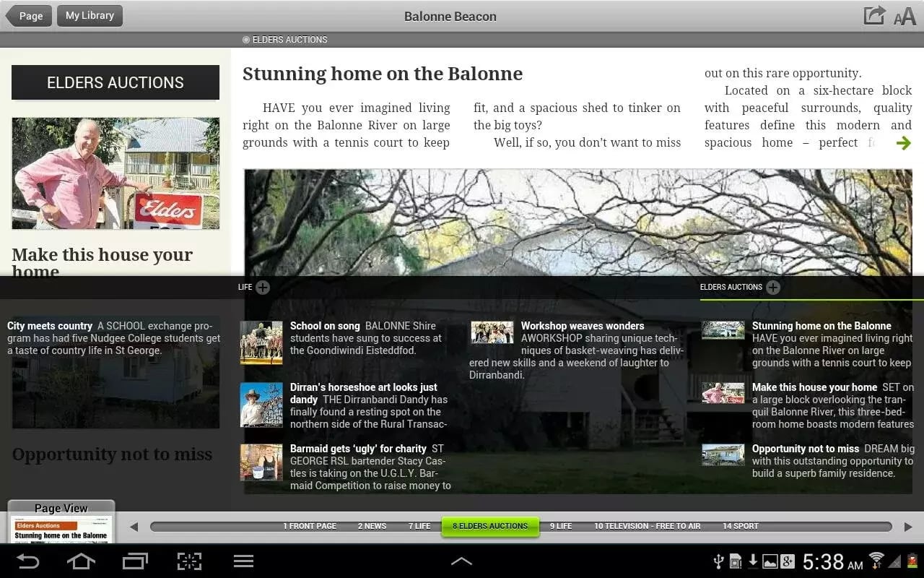Tap the Stunning home overlay thumbnail
The width and height of the screenshot is (924, 578).
[x=723, y=330]
